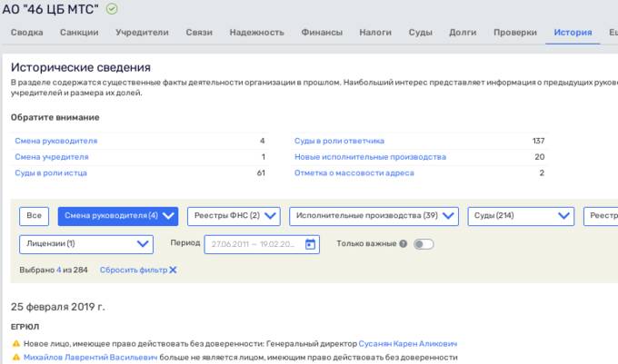This screenshot has width=618, height=364.
Task: Click the Исторические сведения heading
Action: point(81,67)
